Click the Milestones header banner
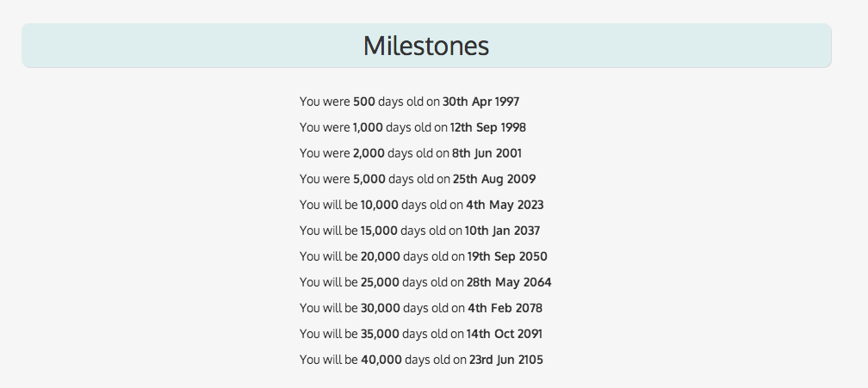Image resolution: width=868 pixels, height=388 pixels. [426, 46]
